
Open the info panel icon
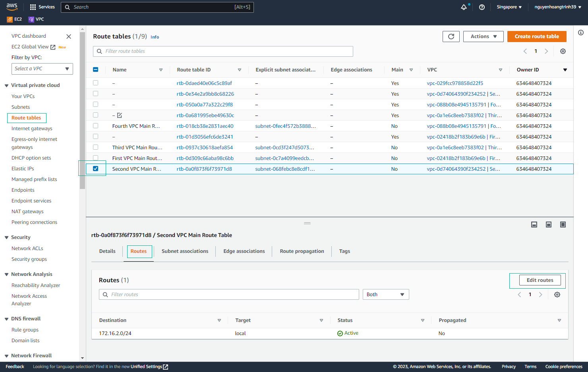(x=581, y=33)
